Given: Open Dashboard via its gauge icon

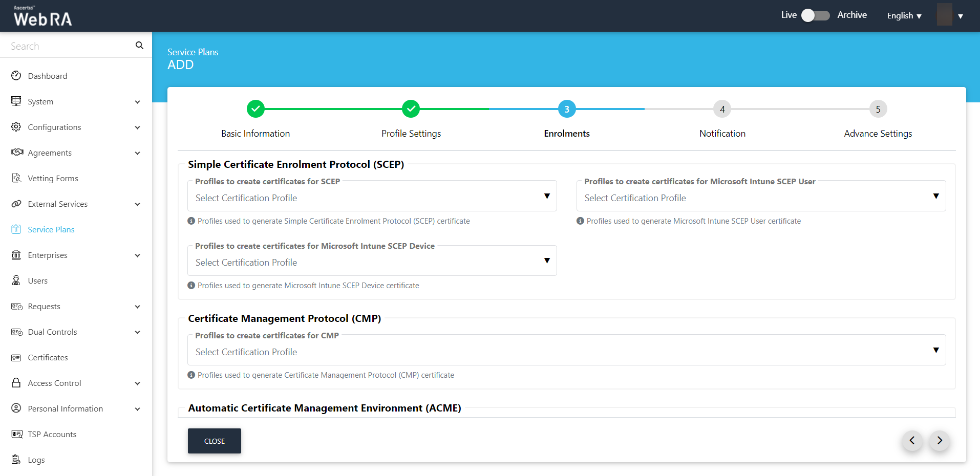Looking at the screenshot, I should [16, 76].
